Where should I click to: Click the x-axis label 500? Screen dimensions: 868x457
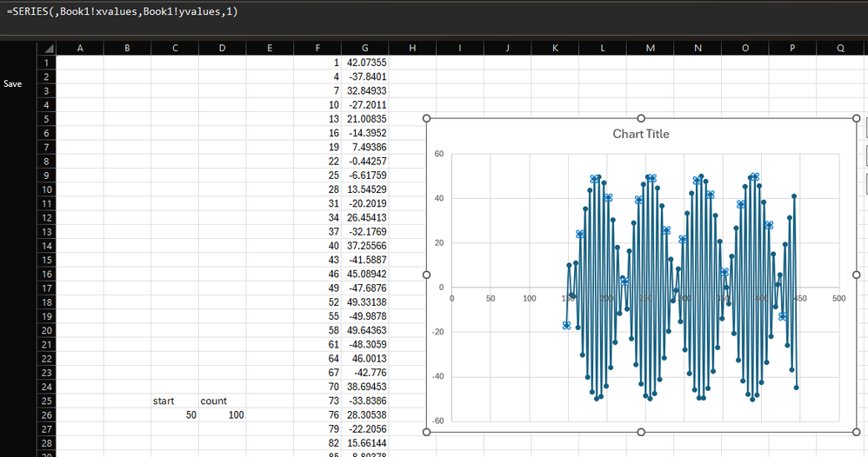838,298
